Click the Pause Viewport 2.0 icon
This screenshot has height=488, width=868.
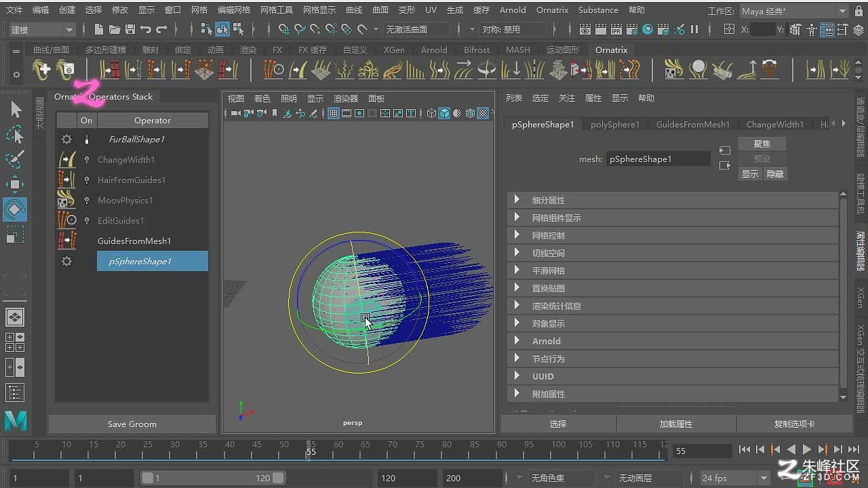(694, 29)
